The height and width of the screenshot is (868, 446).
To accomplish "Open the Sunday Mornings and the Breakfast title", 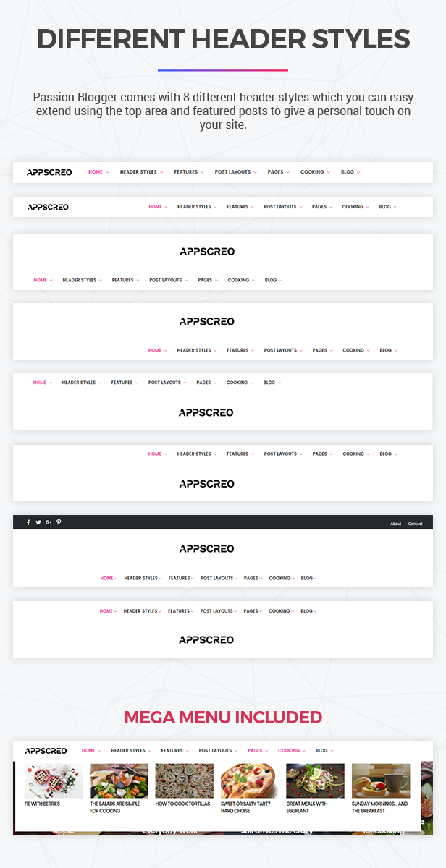I will pyautogui.click(x=379, y=807).
